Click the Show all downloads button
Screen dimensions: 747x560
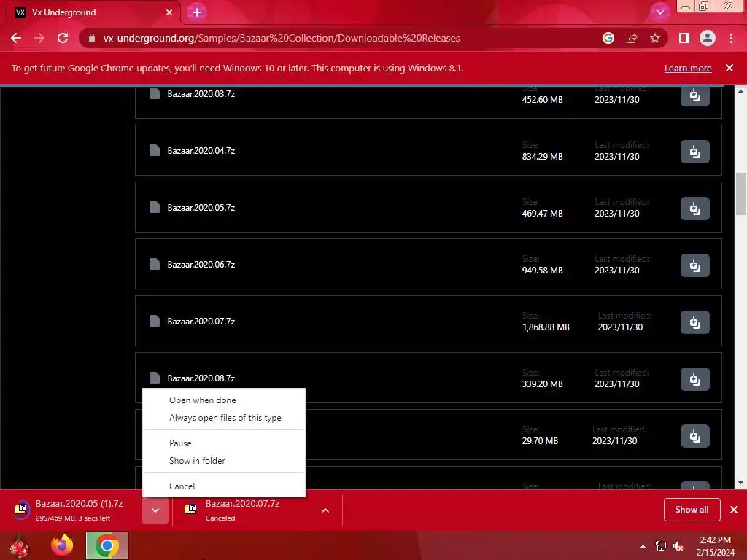(x=692, y=510)
